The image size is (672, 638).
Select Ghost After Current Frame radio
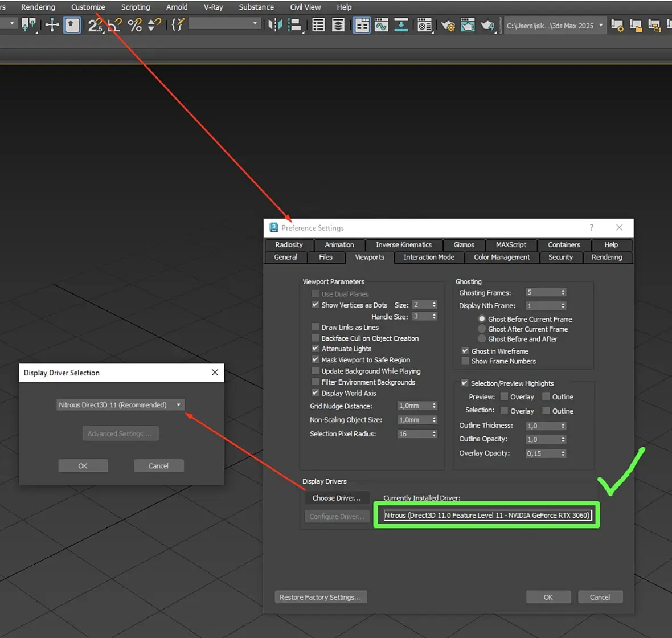pyautogui.click(x=482, y=329)
